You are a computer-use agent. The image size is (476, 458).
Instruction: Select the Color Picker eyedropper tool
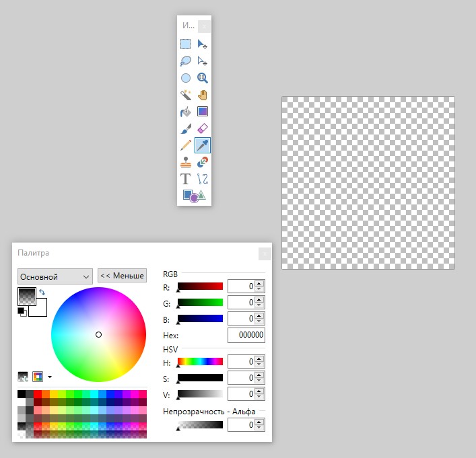pos(203,145)
